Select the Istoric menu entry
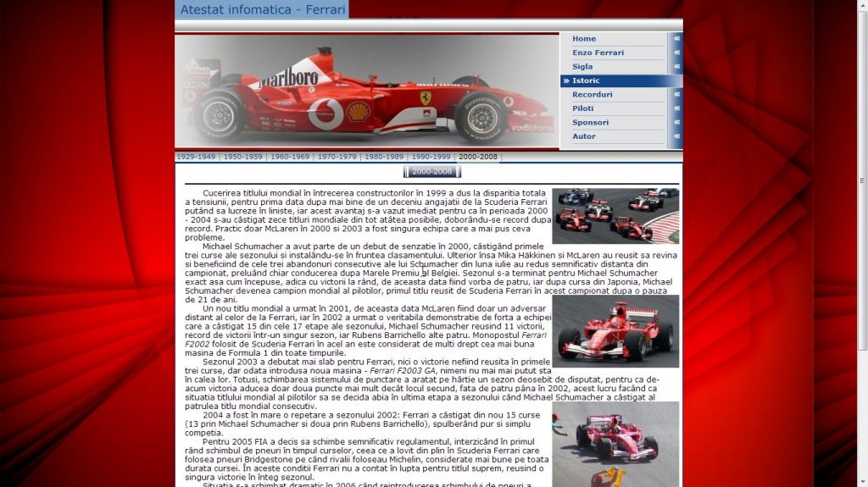The height and width of the screenshot is (487, 868). (586, 80)
